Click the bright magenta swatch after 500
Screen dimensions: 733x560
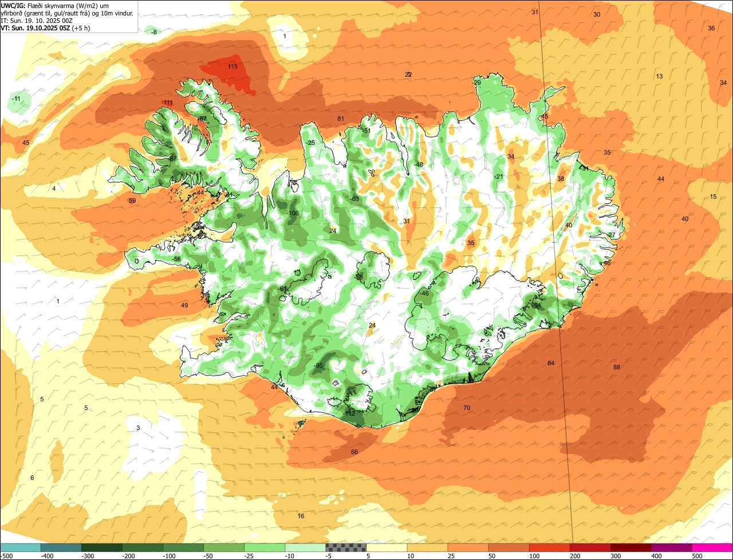click(x=712, y=547)
